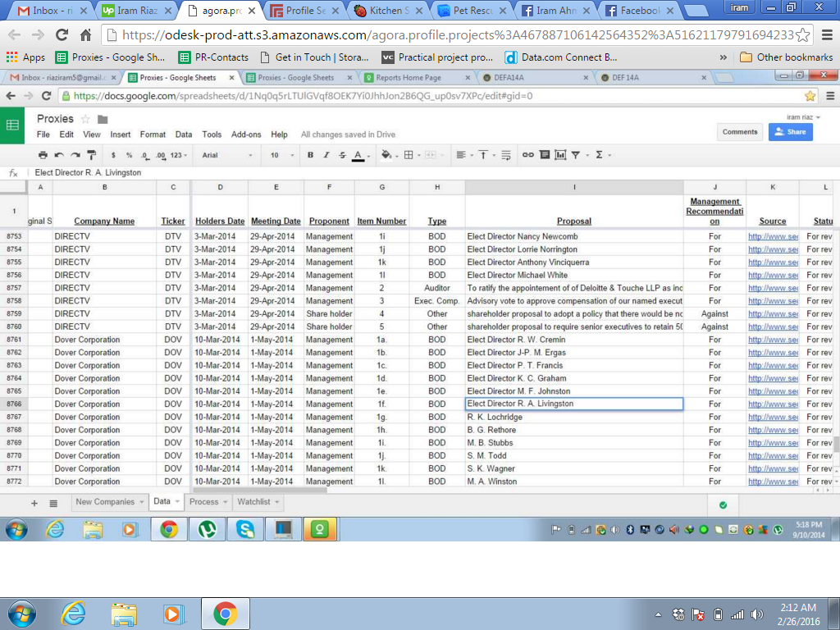Open the New Companies sheet tab arrow
The image size is (840, 630).
142,502
